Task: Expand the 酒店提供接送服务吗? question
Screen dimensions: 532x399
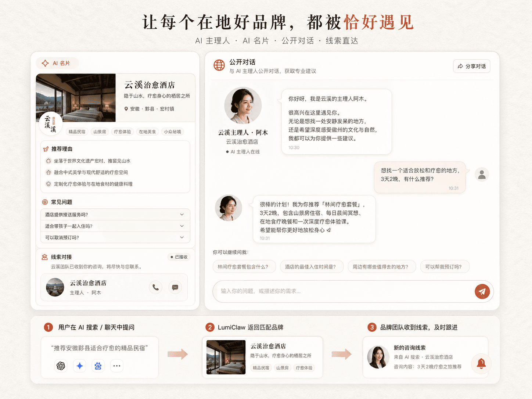Action: click(115, 215)
